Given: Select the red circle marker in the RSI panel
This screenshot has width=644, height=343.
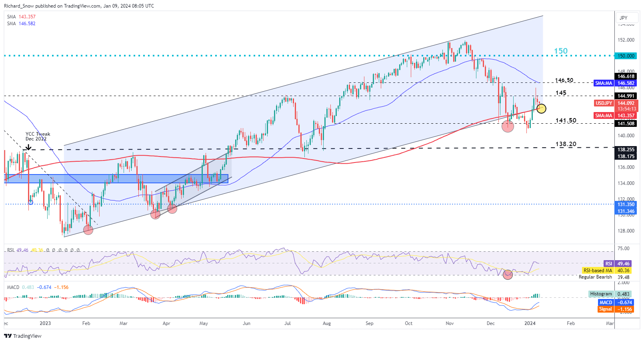Looking at the screenshot, I should tap(508, 275).
